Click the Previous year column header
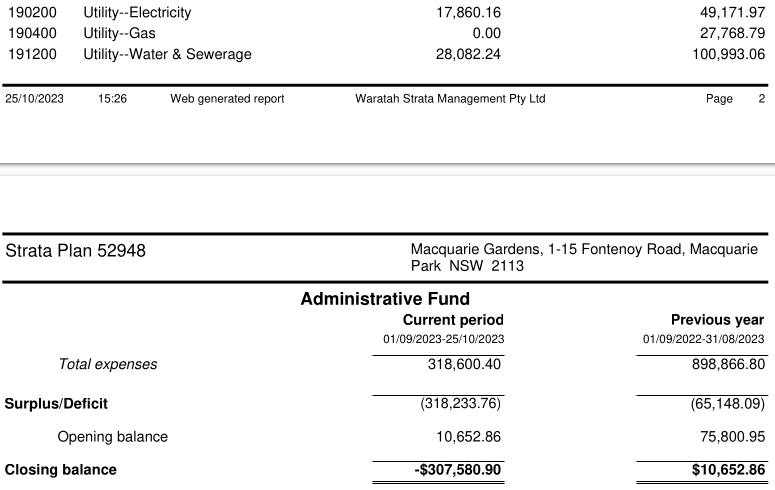Viewport: 775px width, 490px height. [718, 320]
